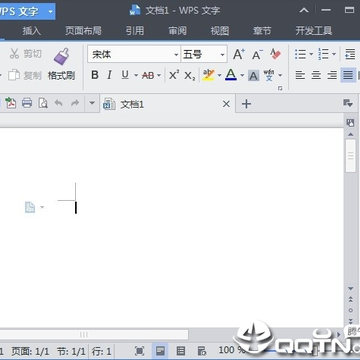Open tab list menu at right
The height and width of the screenshot is (360, 360).
[x=348, y=103]
